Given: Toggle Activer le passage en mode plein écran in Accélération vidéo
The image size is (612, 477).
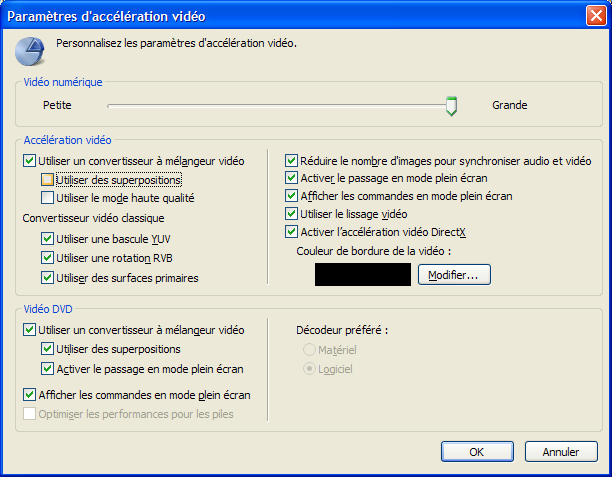Looking at the screenshot, I should coord(291,178).
